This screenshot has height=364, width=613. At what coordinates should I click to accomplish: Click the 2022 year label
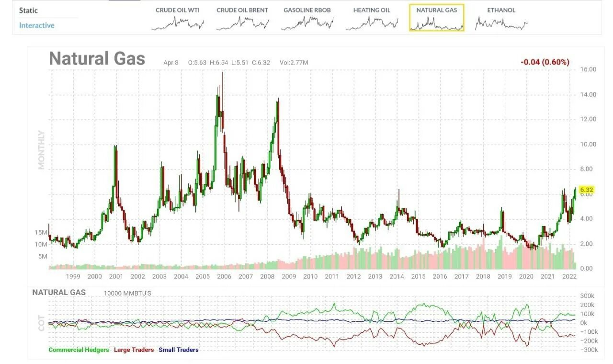[x=569, y=276]
